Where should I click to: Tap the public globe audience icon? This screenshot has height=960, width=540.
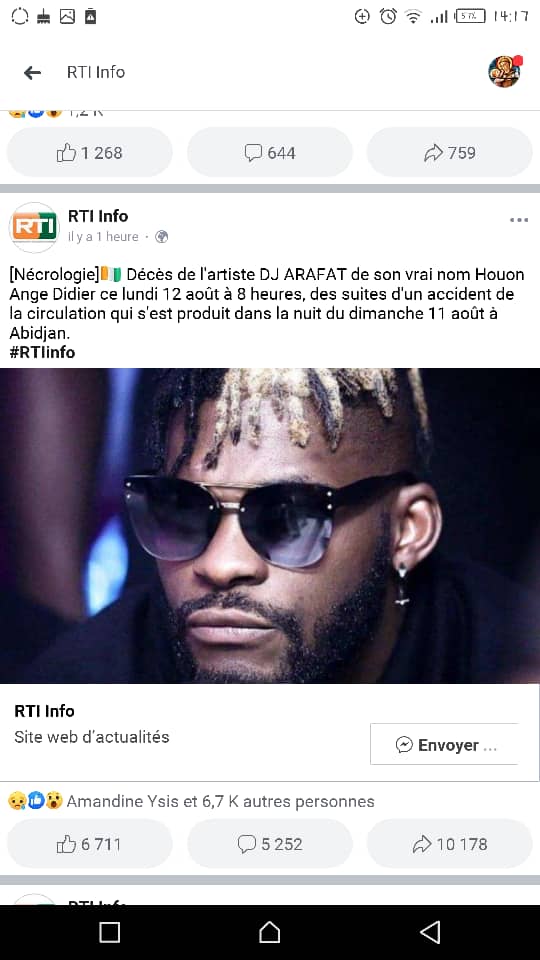[x=162, y=237]
